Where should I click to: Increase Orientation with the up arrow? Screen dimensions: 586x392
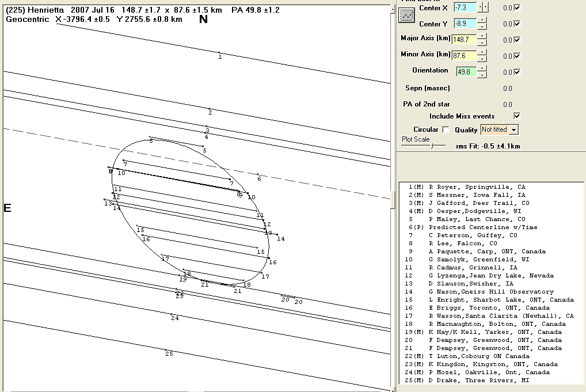tap(482, 68)
